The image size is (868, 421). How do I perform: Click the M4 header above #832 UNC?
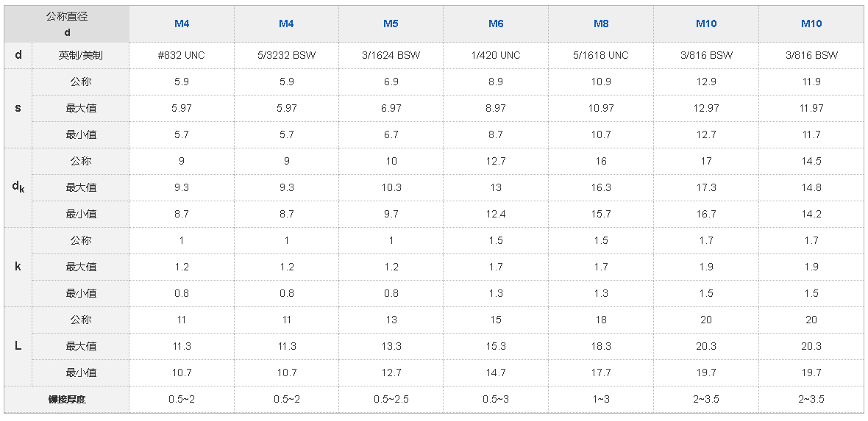click(x=182, y=24)
